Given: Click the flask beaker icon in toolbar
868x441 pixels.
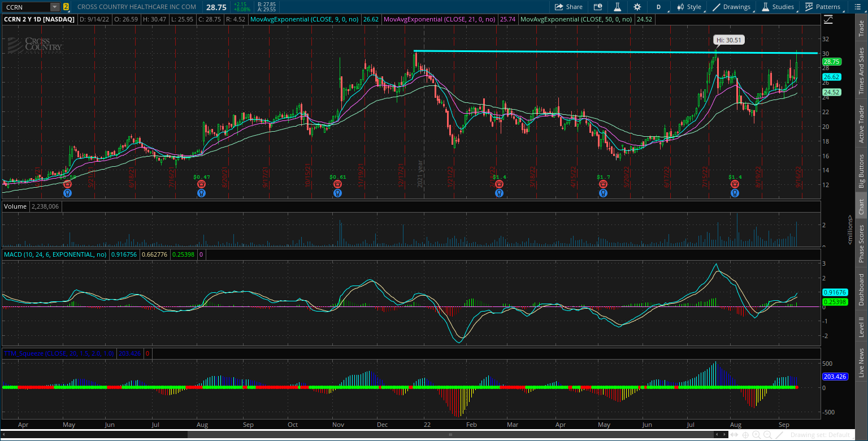Looking at the screenshot, I should coord(617,7).
